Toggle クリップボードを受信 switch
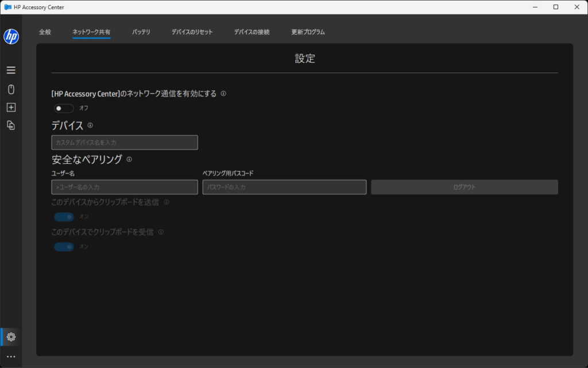The image size is (588, 368). coord(64,247)
